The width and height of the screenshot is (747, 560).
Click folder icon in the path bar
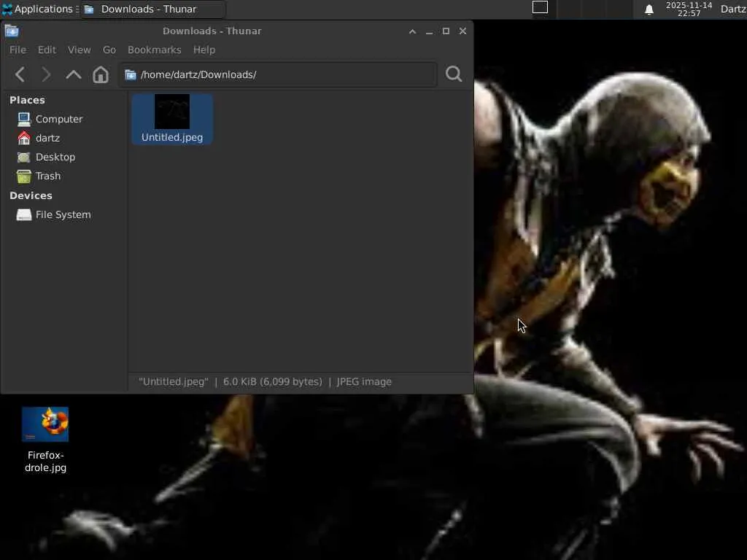tap(131, 75)
